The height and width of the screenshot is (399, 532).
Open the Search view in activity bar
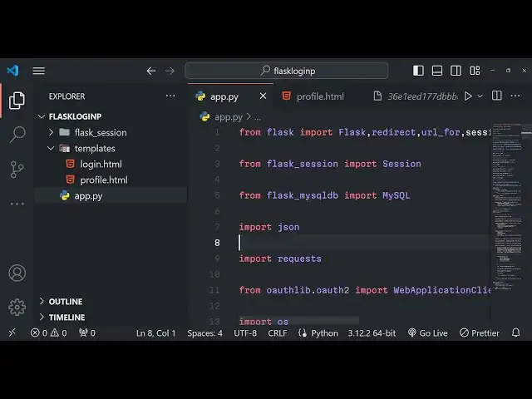[x=17, y=135]
